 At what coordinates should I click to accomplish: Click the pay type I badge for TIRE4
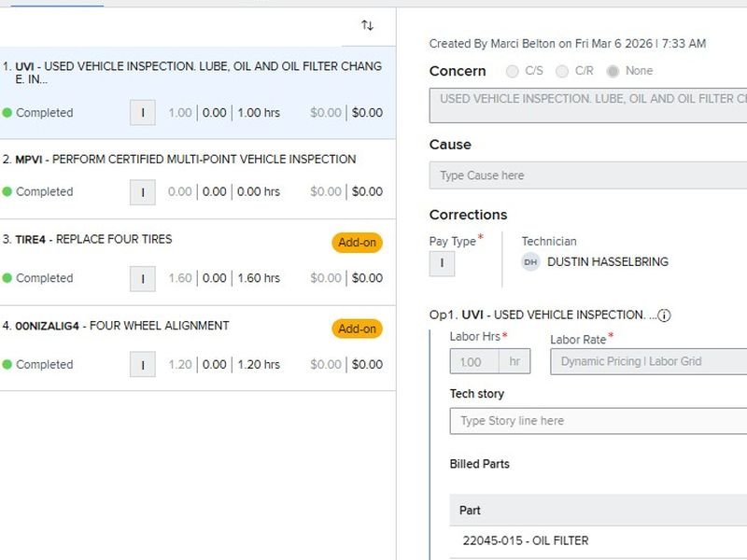[142, 278]
